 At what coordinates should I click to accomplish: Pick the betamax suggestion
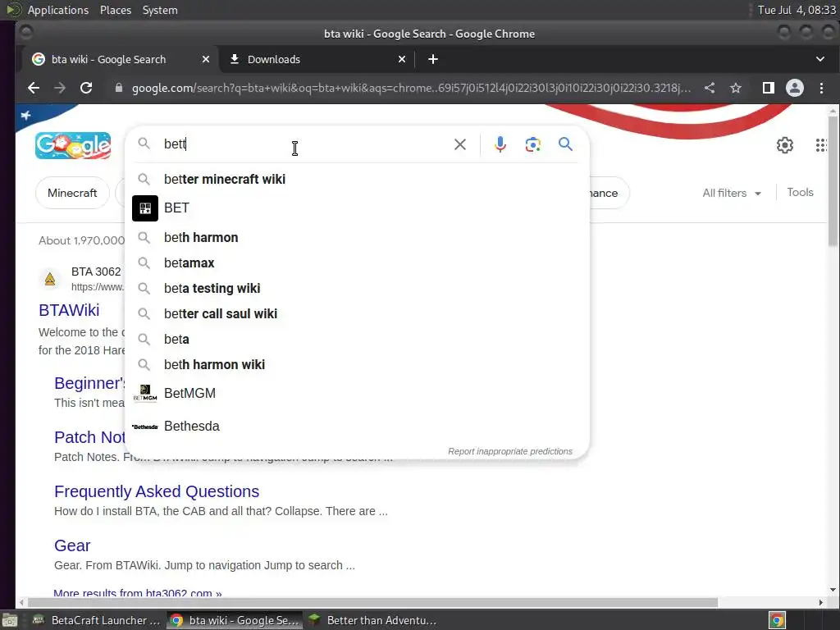click(x=357, y=263)
